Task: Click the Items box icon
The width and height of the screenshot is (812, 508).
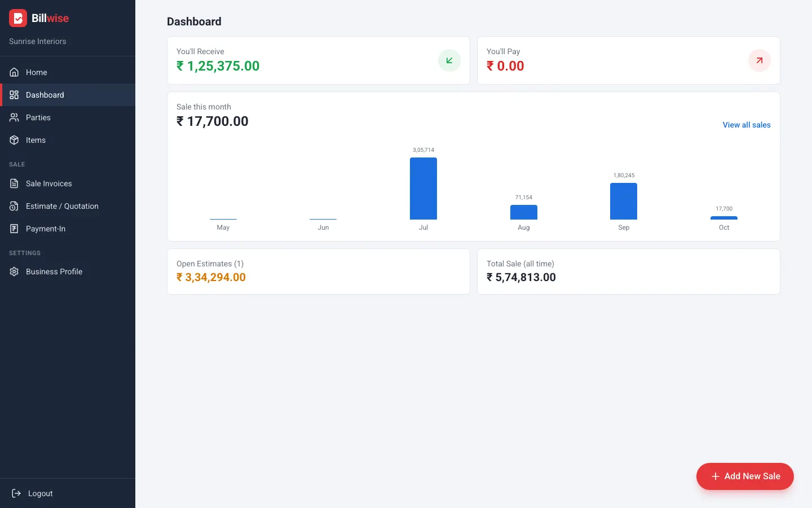Action: click(14, 140)
